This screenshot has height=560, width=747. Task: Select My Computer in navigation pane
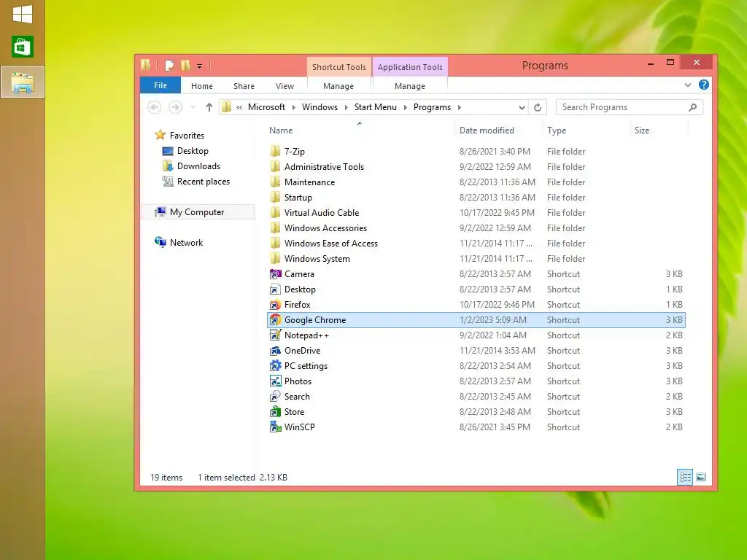click(x=197, y=212)
